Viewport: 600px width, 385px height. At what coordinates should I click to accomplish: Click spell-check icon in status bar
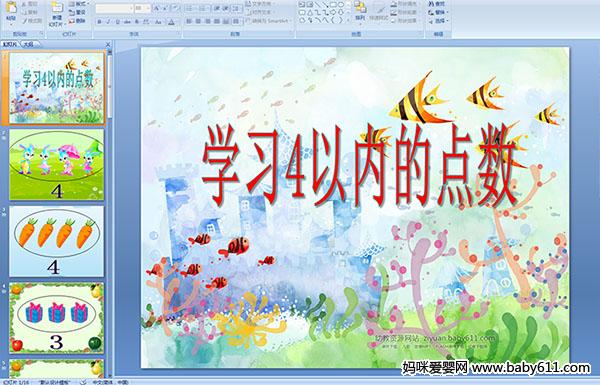[x=83, y=382]
